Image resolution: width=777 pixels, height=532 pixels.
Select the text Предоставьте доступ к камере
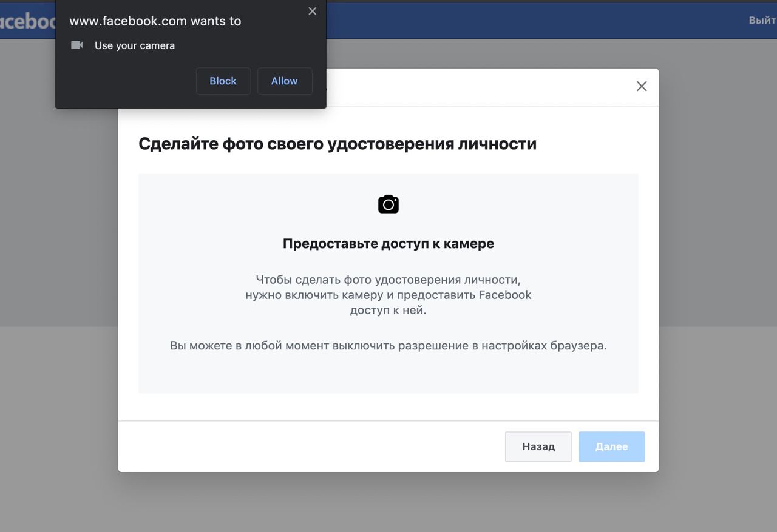tap(388, 244)
